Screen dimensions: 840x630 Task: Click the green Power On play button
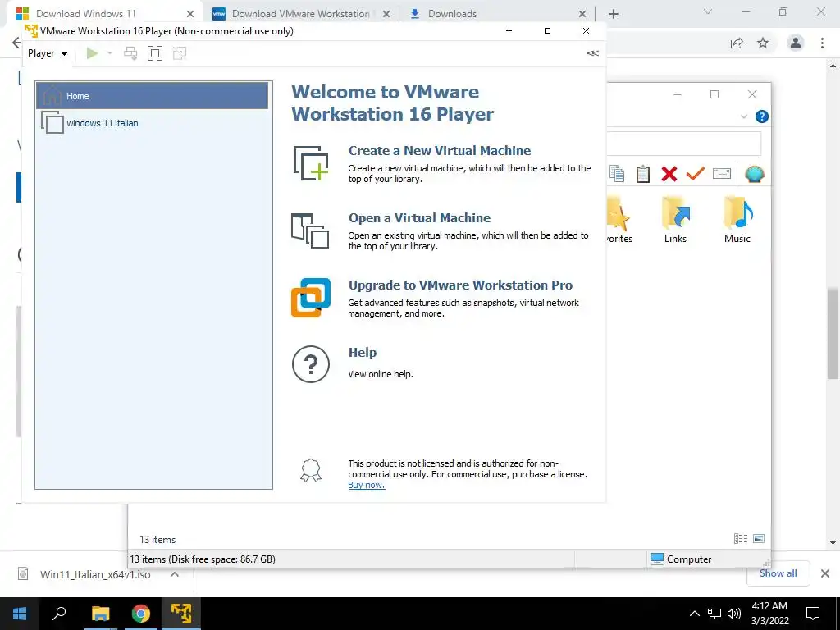click(x=92, y=53)
